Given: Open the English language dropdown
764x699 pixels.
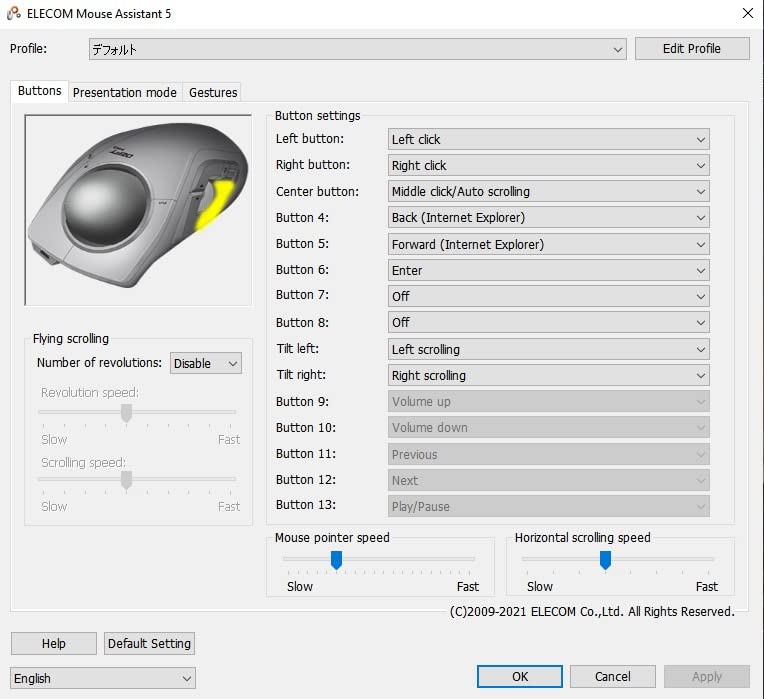Looking at the screenshot, I should coord(103,678).
